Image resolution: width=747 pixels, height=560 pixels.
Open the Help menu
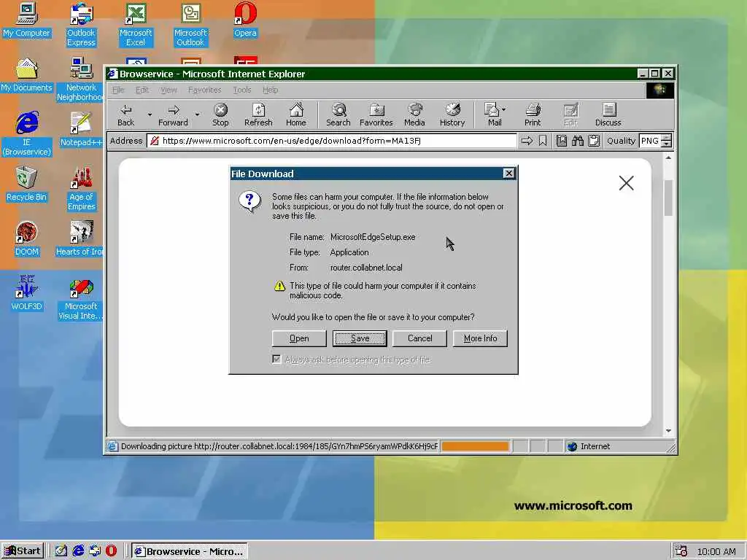tap(270, 90)
